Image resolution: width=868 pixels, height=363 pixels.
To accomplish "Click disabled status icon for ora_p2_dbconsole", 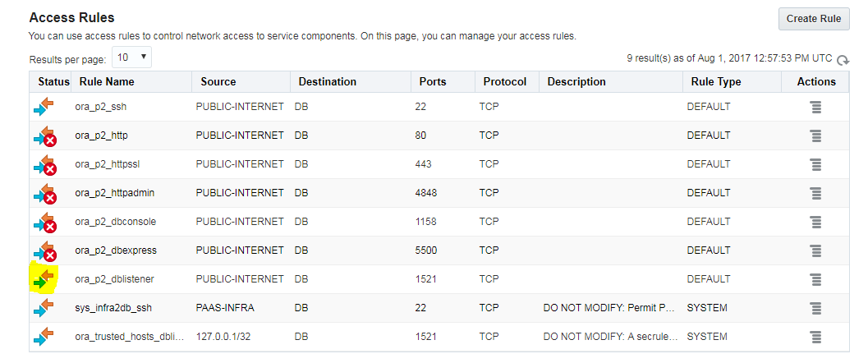I will (44, 222).
